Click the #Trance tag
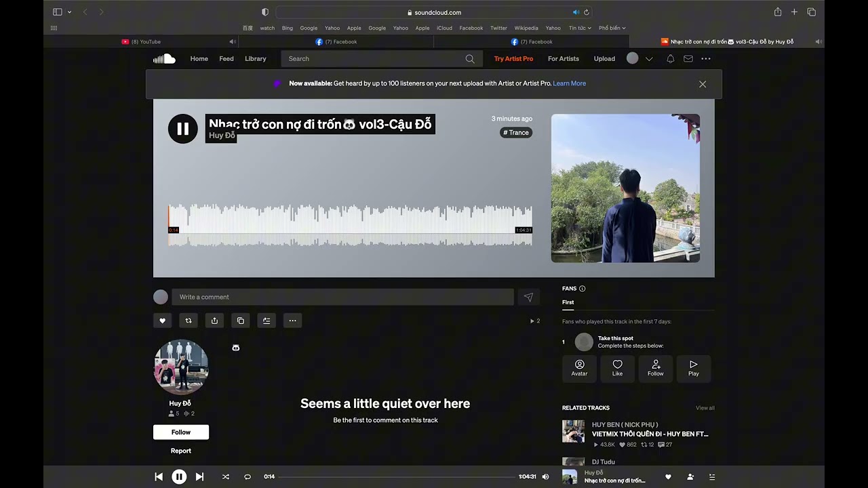This screenshot has width=868, height=488. click(x=516, y=133)
